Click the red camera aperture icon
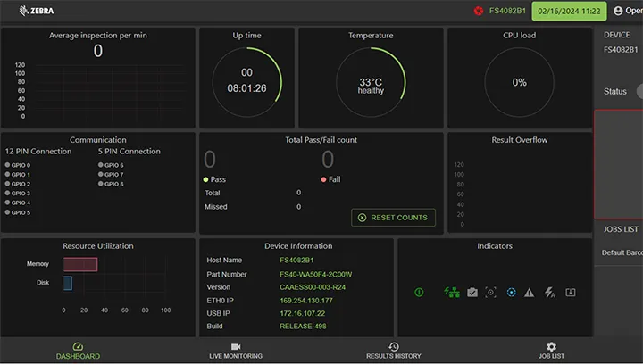This screenshot has width=643, height=364. click(479, 12)
